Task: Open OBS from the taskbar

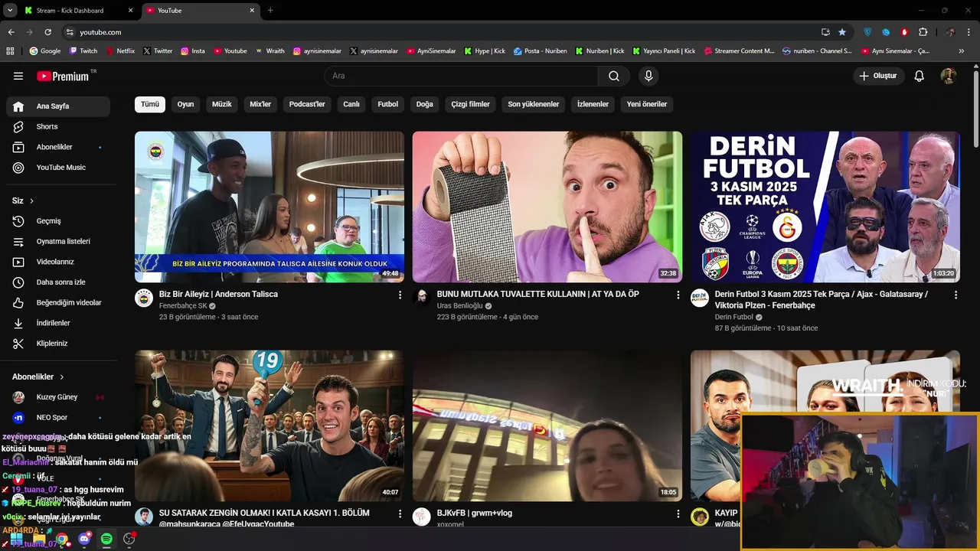Action: point(129,540)
